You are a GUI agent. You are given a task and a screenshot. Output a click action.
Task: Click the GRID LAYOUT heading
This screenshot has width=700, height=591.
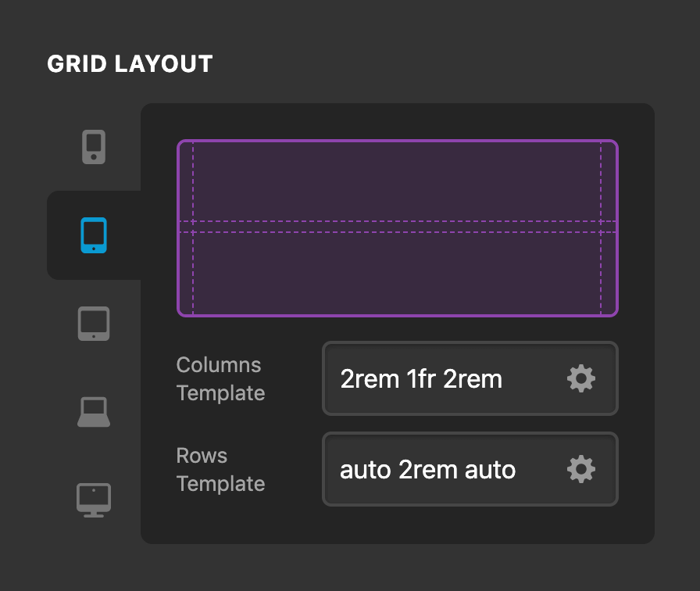130,64
